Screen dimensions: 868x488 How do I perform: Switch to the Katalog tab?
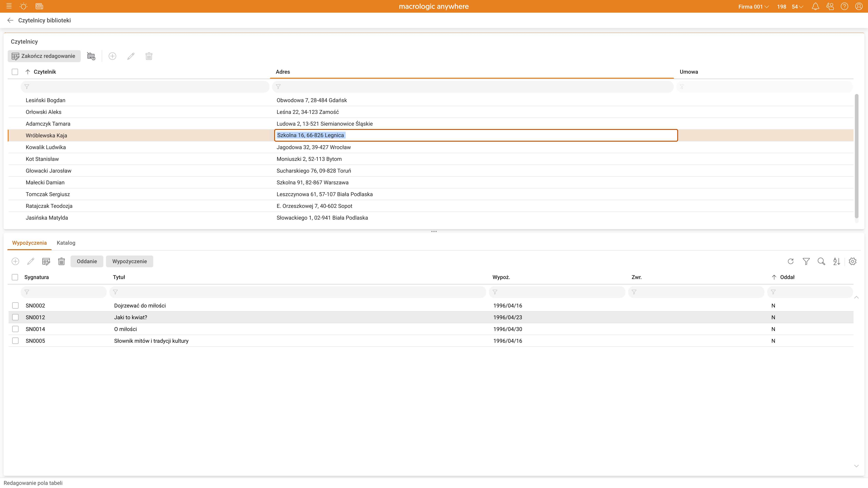(66, 243)
